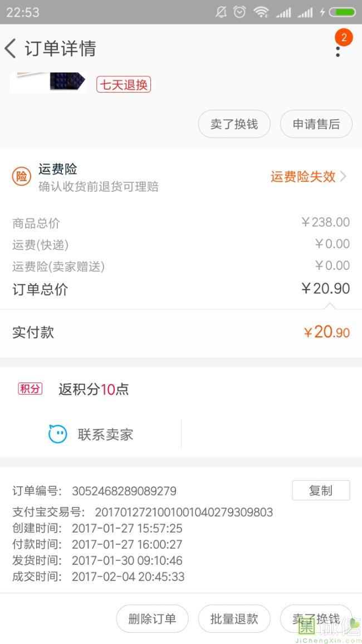Open the three-dot more options menu
The width and height of the screenshot is (362, 644).
pos(337,51)
